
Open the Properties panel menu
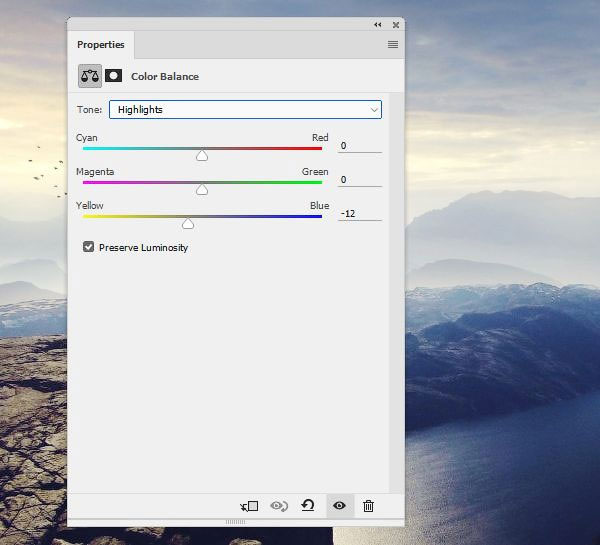point(393,44)
